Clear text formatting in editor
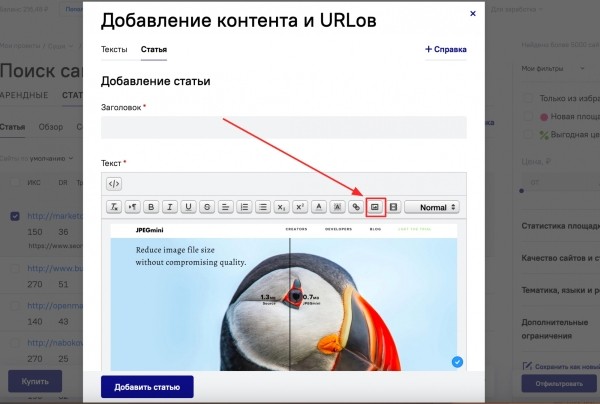This screenshot has height=404, width=600. pos(114,207)
